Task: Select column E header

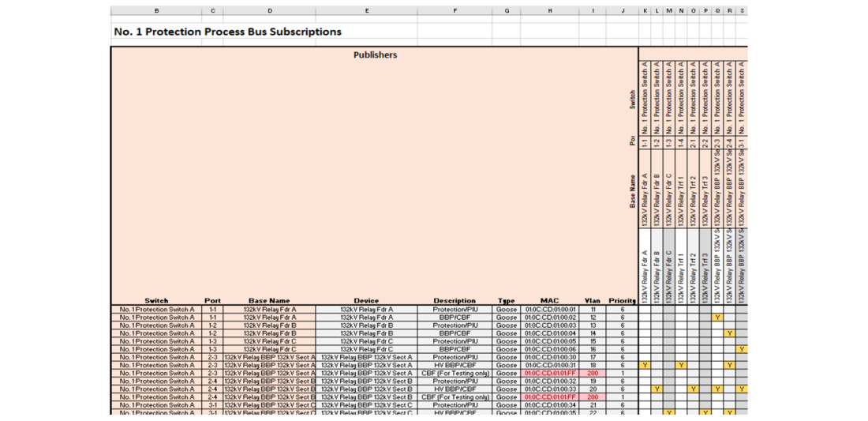Action: click(366, 10)
